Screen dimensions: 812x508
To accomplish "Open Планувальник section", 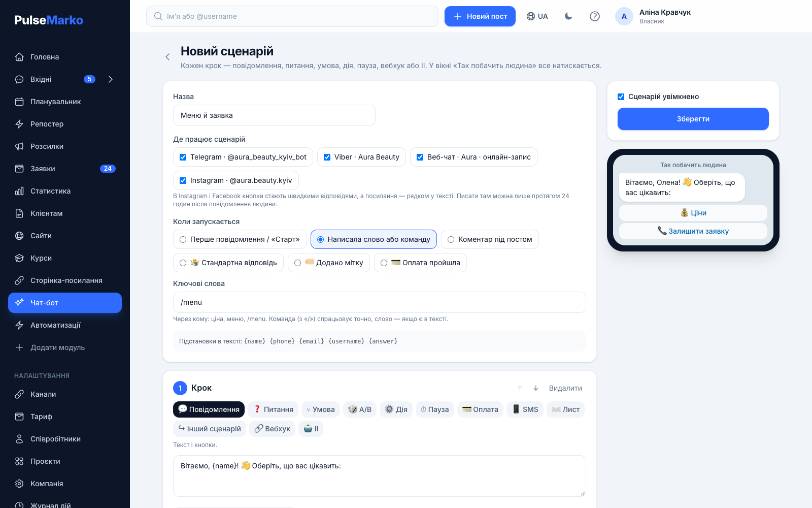I will pyautogui.click(x=65, y=102).
